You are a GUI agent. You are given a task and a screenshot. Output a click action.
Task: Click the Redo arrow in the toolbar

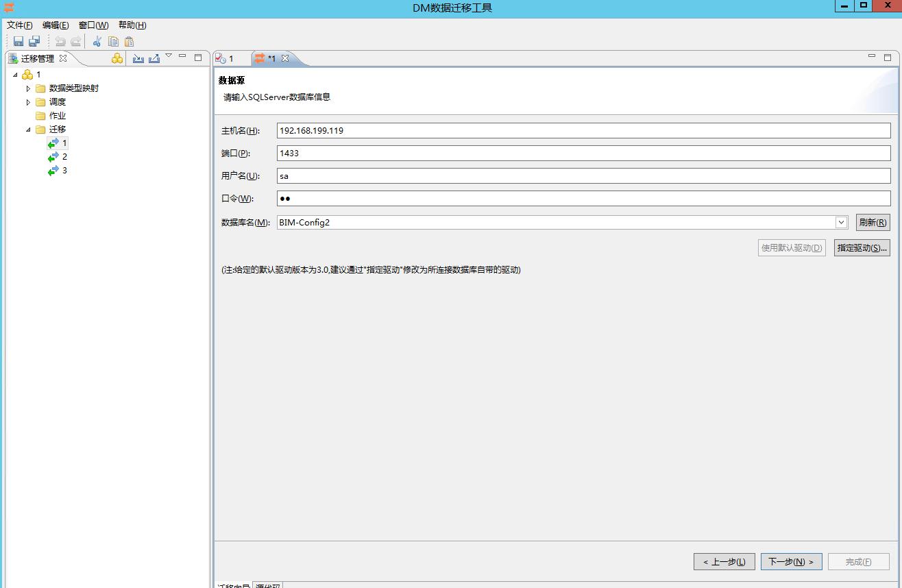(x=76, y=41)
